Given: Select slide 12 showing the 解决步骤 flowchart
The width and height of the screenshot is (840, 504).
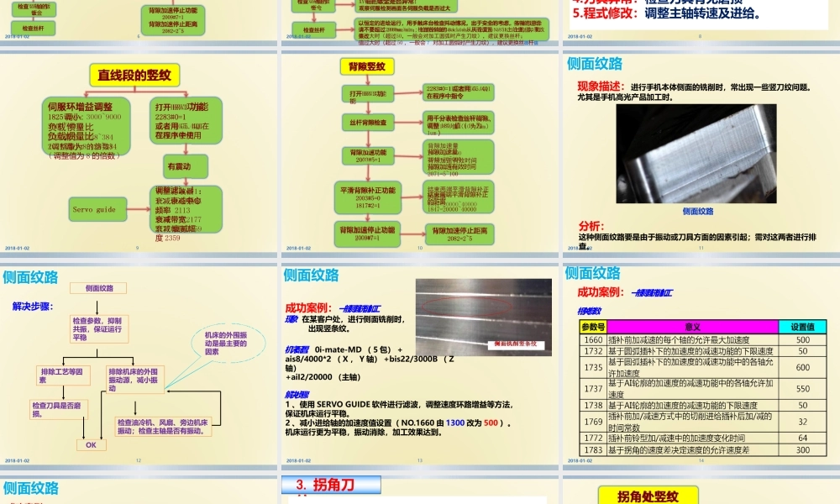Looking at the screenshot, I should coord(139,365).
